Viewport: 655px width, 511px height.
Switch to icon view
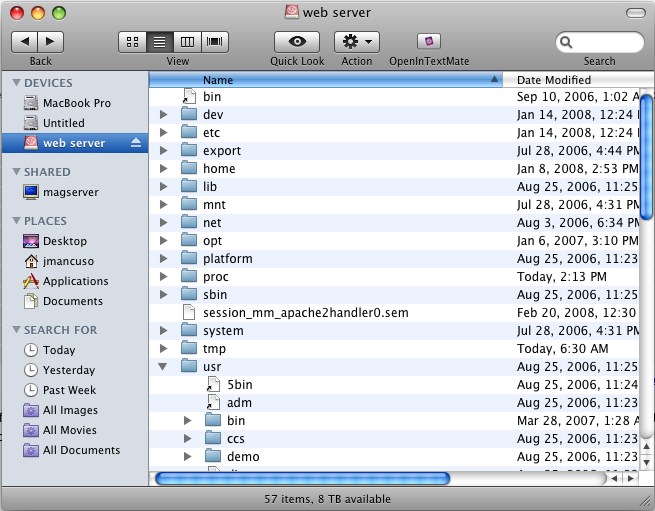coord(132,42)
